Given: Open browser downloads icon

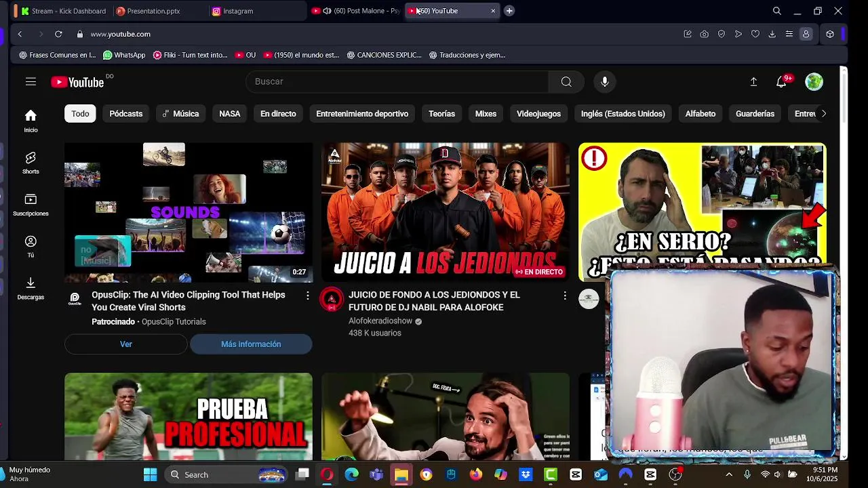Looking at the screenshot, I should click(772, 34).
